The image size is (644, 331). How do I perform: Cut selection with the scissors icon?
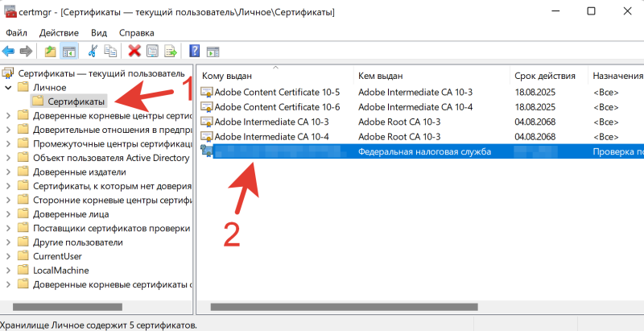click(x=93, y=52)
